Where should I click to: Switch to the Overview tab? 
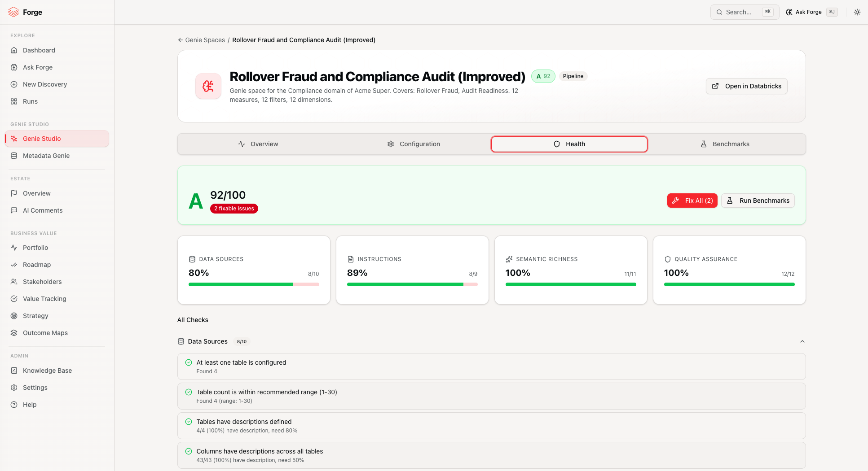tap(258, 144)
